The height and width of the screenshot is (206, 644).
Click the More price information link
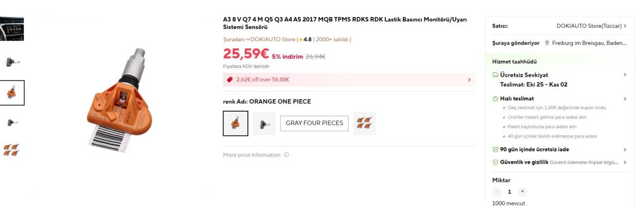coord(252,155)
